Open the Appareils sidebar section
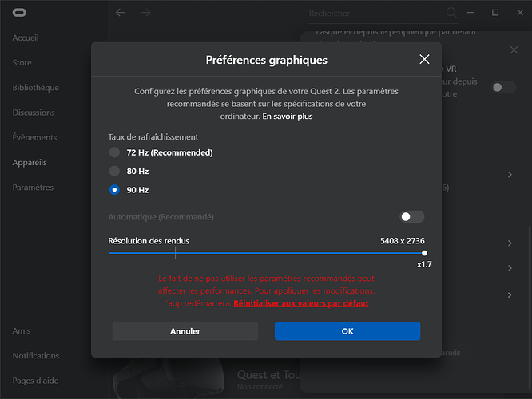The height and width of the screenshot is (399, 532). [30, 163]
